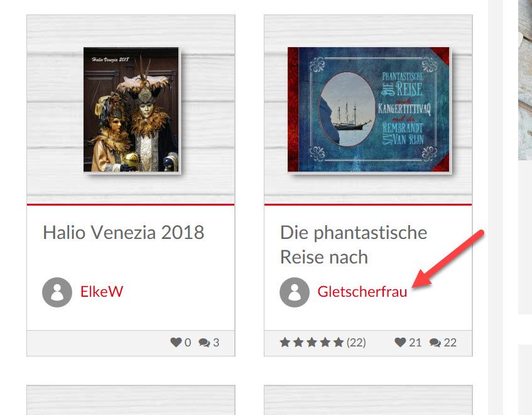The image size is (532, 415).
Task: Like Die phantastische Reise via heart icon
Action: [x=400, y=342]
